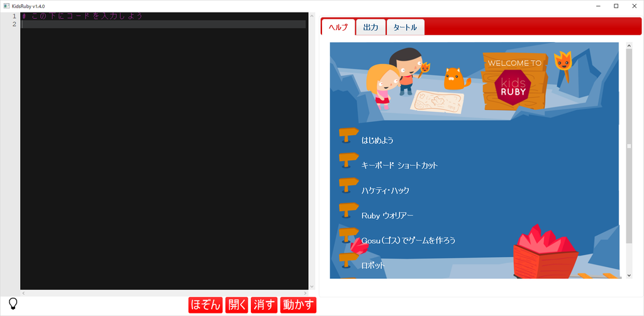
Task: Click editor line 2 to place cursor
Action: point(164,25)
